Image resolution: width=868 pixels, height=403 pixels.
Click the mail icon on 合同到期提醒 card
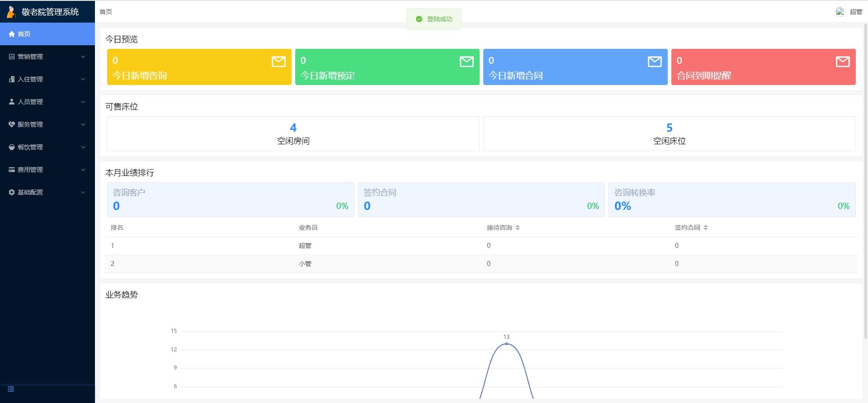coord(843,62)
